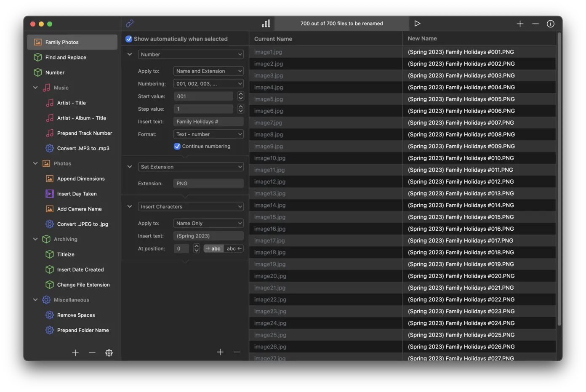Screen dimensions: 586x392
Task: Uncheck 'Show automatically when selected'
Action: (129, 39)
